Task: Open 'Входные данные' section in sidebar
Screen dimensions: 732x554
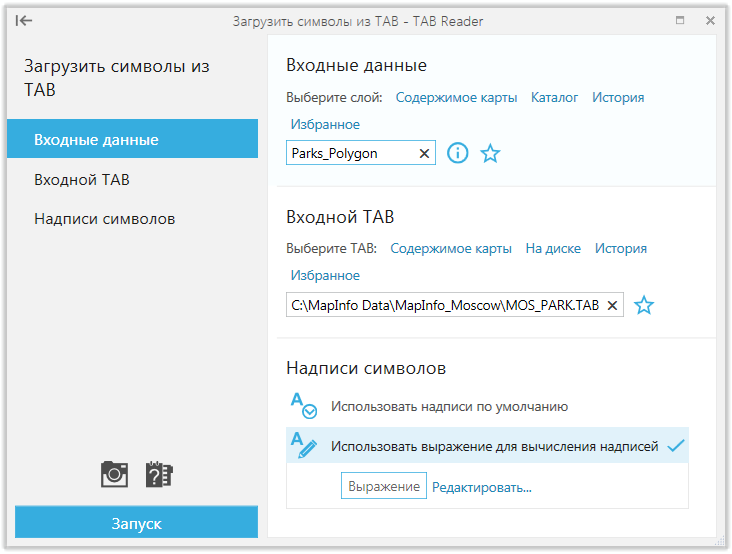Action: (x=133, y=139)
